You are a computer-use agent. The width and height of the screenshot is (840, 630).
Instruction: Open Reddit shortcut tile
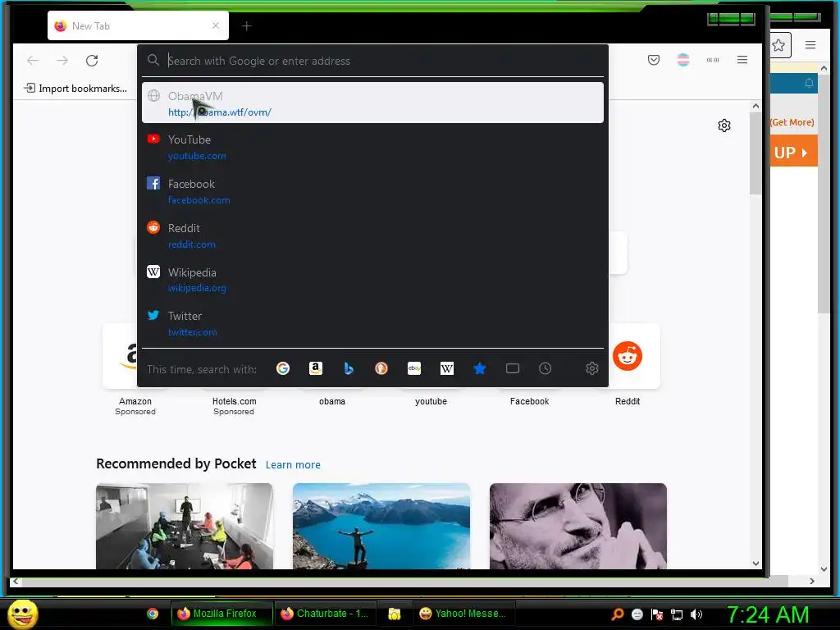pos(628,356)
